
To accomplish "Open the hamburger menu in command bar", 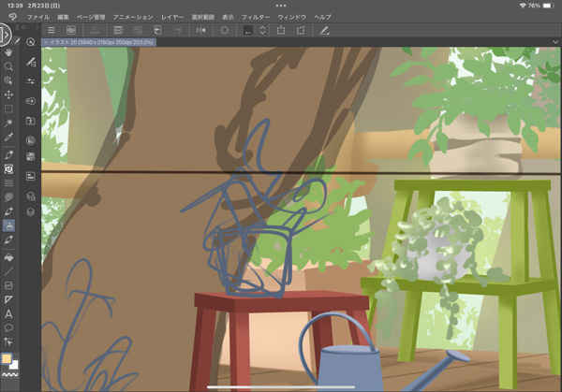I will pos(52,30).
